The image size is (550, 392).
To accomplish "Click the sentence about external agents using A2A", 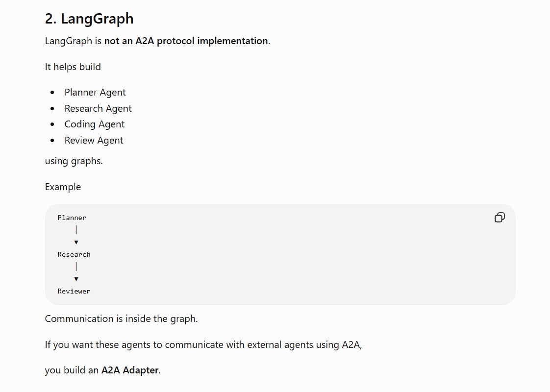I will tap(203, 344).
